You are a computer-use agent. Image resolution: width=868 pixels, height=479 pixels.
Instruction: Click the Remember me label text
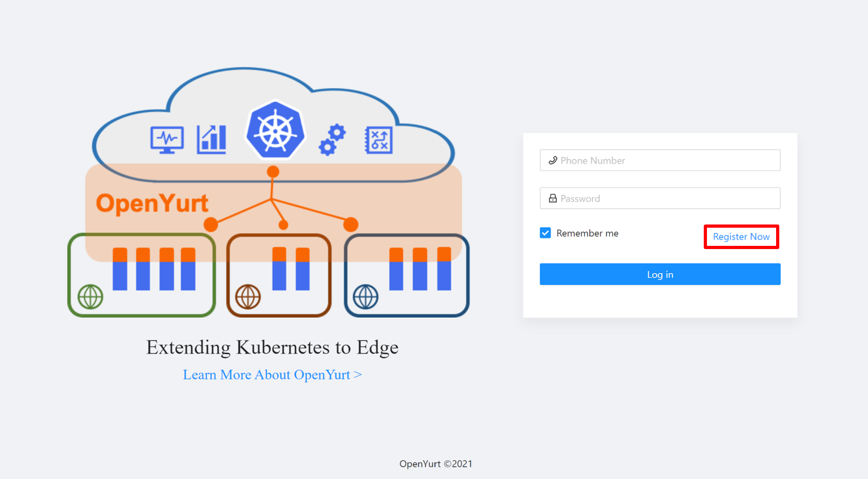pos(587,233)
